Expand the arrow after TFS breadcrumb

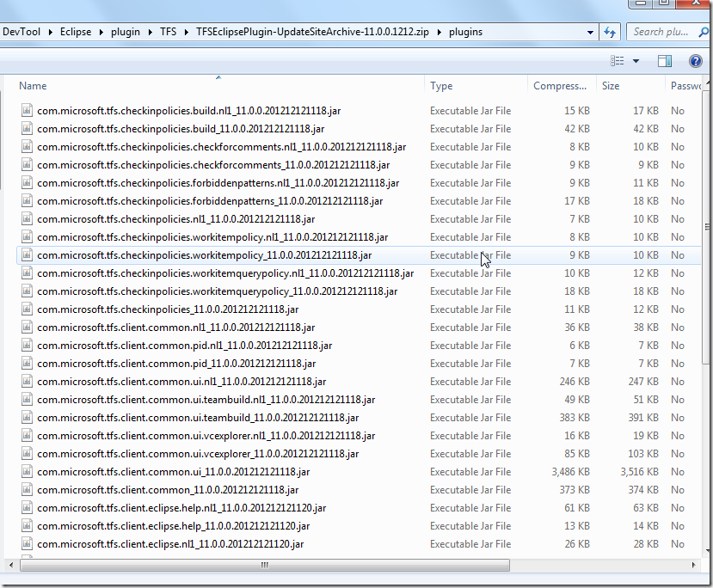186,33
